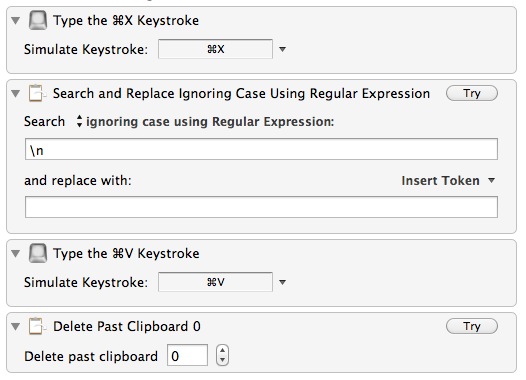Try the Search and Replace action
This screenshot has height=380, width=526.
click(x=472, y=93)
